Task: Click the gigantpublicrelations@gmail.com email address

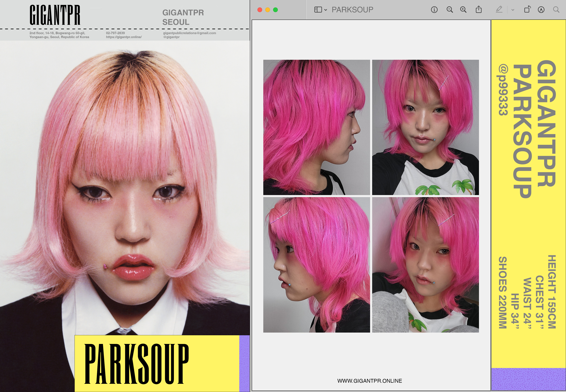Action: tap(189, 33)
